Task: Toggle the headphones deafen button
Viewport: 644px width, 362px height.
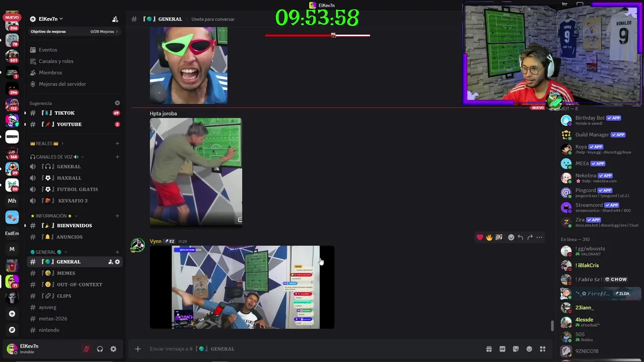Action: [x=100, y=349]
